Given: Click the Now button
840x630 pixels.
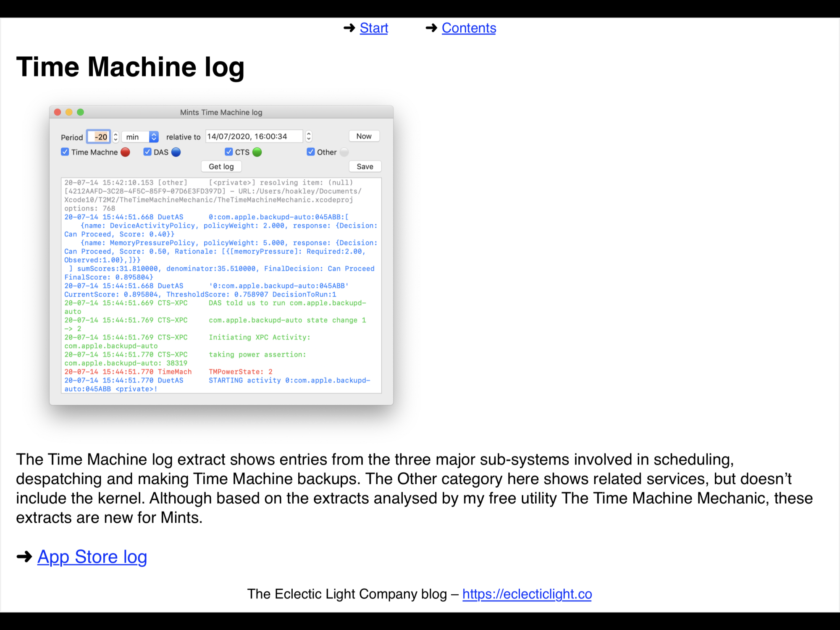Looking at the screenshot, I should [x=364, y=136].
